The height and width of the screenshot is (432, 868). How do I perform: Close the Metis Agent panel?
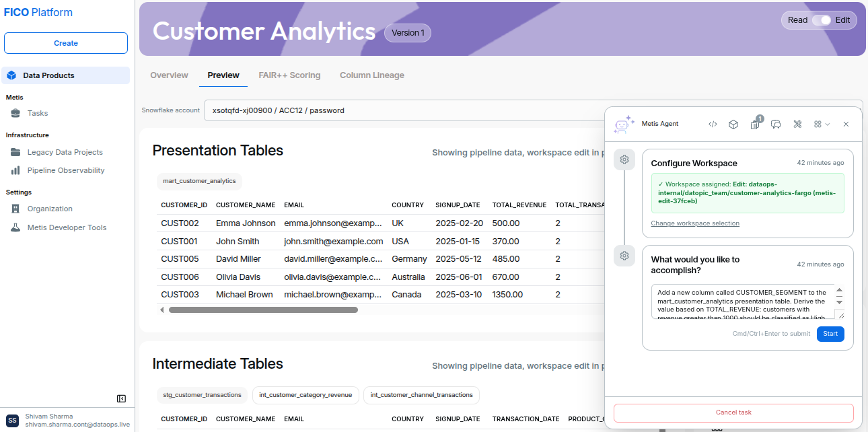pyautogui.click(x=846, y=124)
